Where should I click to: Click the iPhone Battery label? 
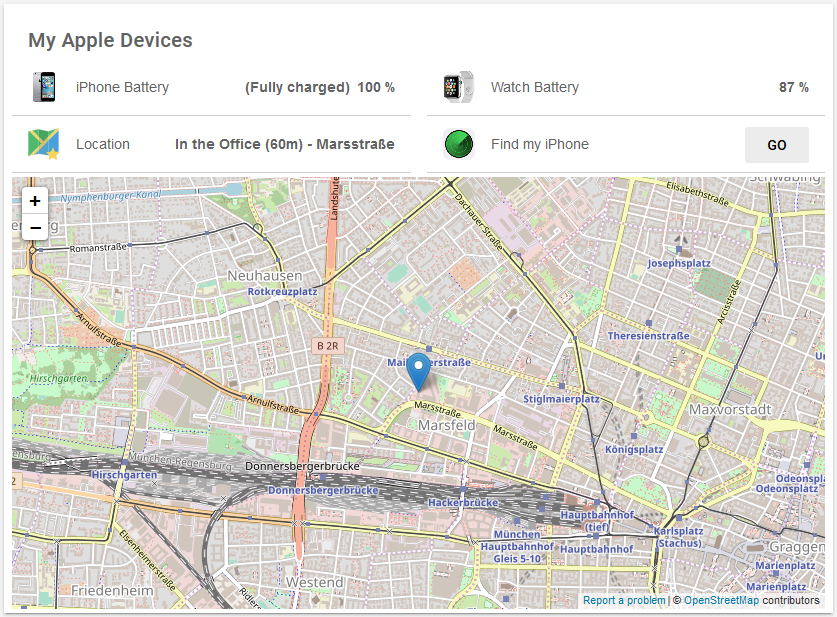[122, 87]
